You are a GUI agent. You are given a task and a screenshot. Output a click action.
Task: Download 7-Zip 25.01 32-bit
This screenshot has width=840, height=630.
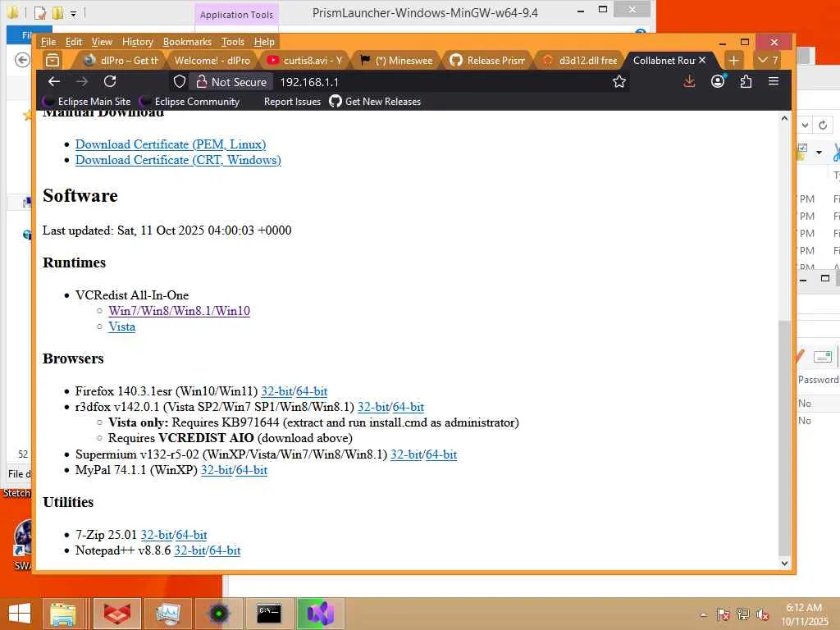coord(156,535)
